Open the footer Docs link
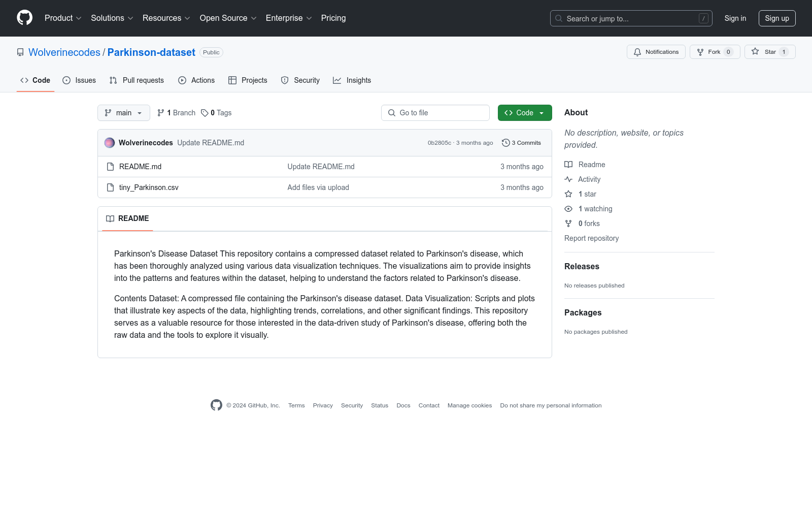The image size is (812, 508). coord(403,405)
